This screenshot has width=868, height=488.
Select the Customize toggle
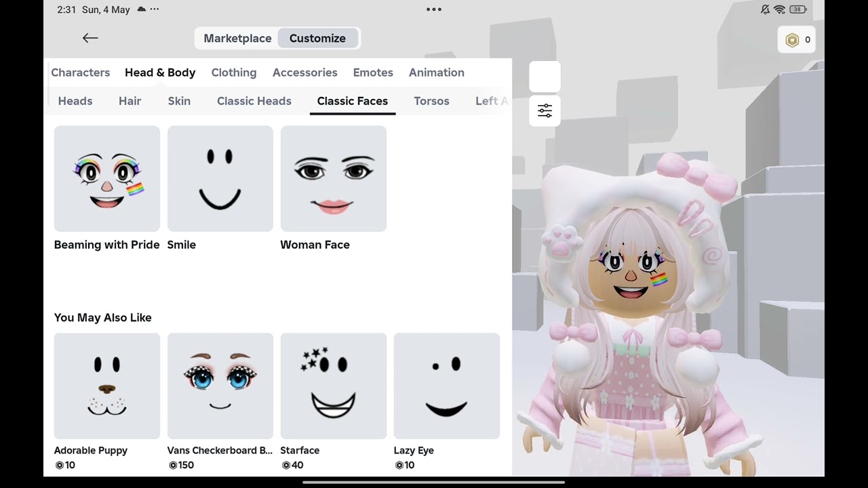pos(317,39)
